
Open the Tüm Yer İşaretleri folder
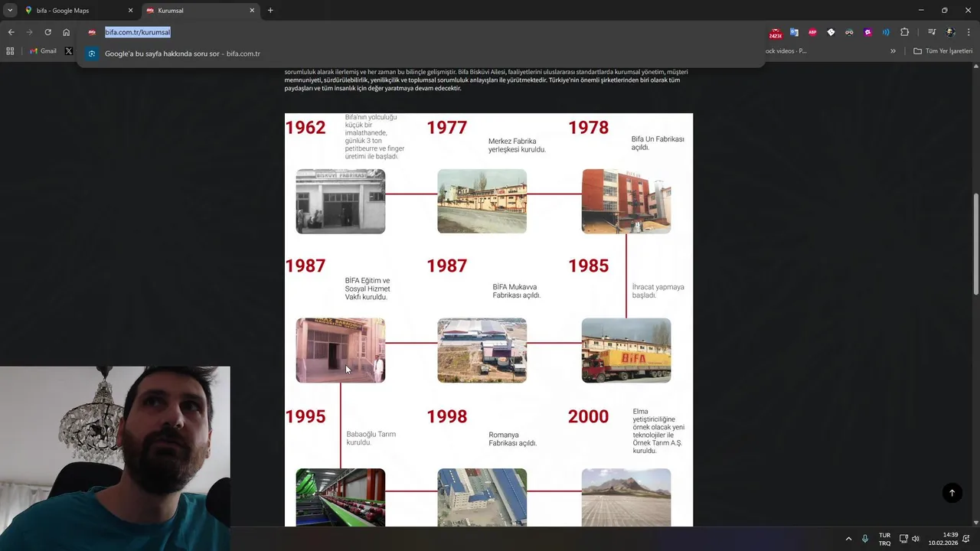click(942, 51)
